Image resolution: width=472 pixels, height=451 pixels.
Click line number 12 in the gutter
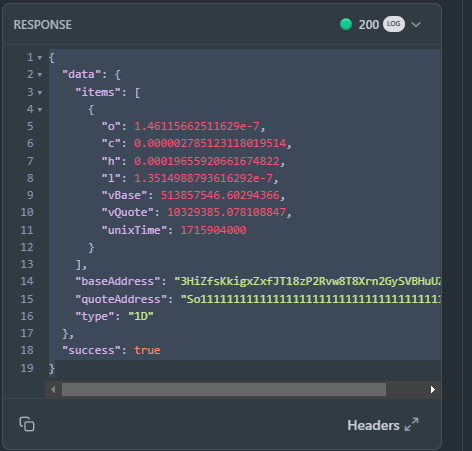pyautogui.click(x=27, y=247)
